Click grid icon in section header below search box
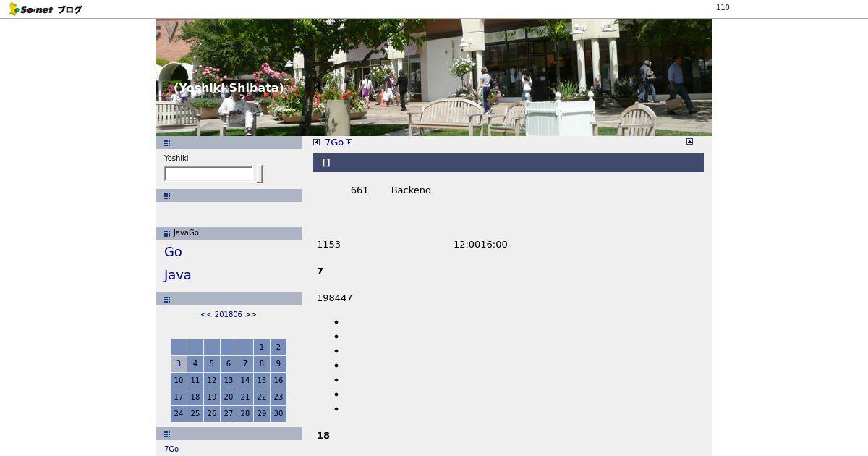Viewport: 868px width, 456px height. click(167, 196)
